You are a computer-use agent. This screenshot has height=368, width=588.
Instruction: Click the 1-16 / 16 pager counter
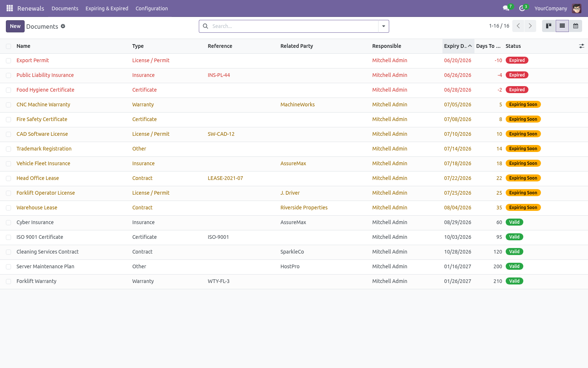pos(499,26)
